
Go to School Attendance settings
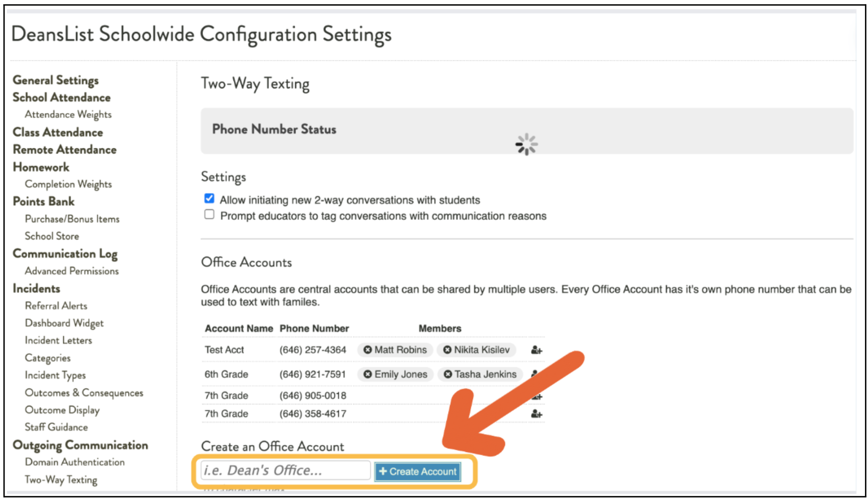pos(61,97)
